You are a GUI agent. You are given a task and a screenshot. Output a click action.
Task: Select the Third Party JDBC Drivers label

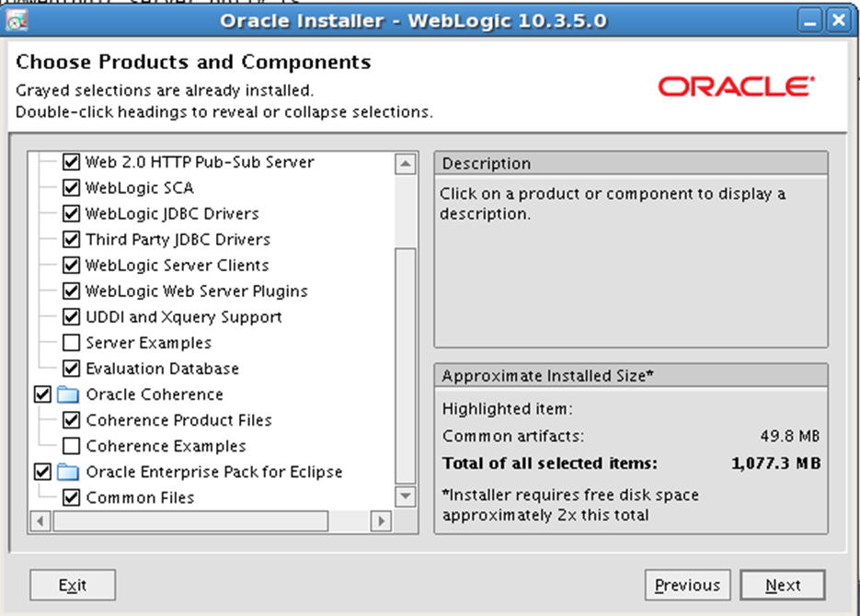click(x=178, y=239)
